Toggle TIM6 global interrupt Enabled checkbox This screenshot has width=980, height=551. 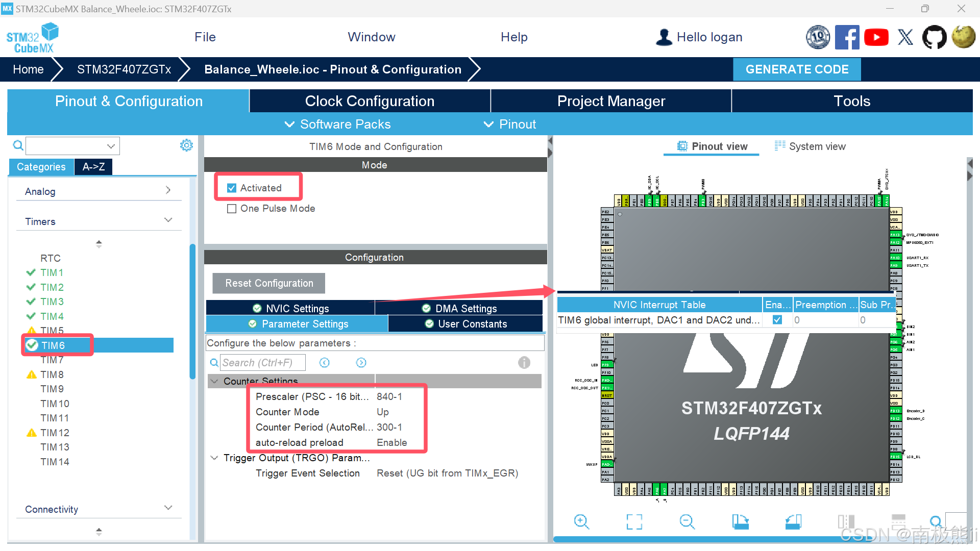777,320
